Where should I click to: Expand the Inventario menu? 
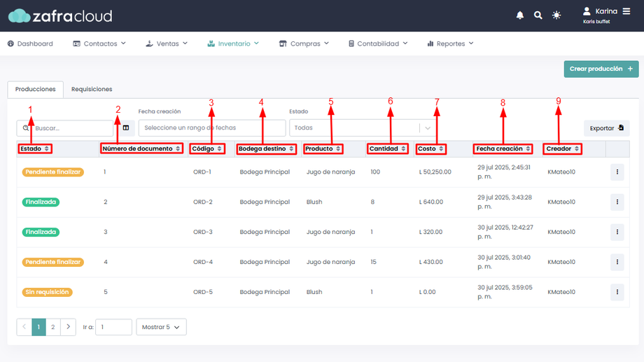(x=233, y=43)
